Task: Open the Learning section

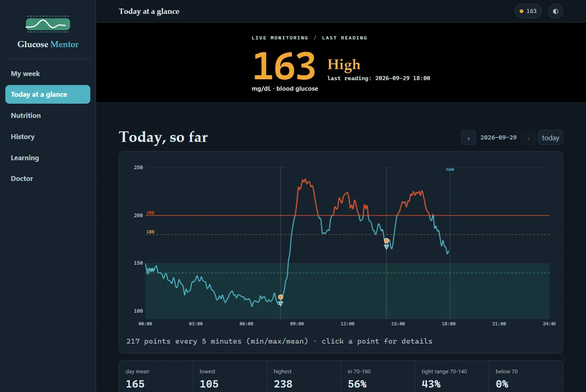Action: 48,158
